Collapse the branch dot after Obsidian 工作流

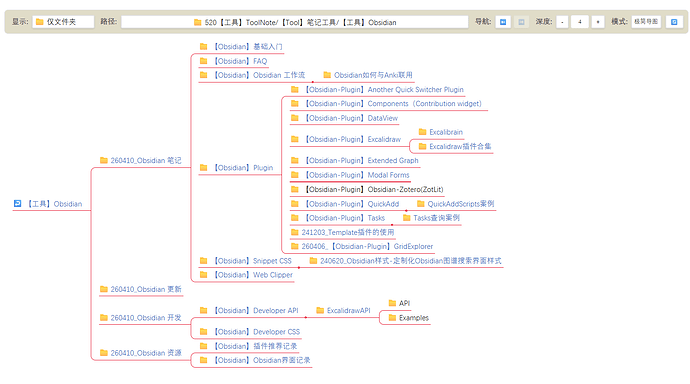point(313,82)
